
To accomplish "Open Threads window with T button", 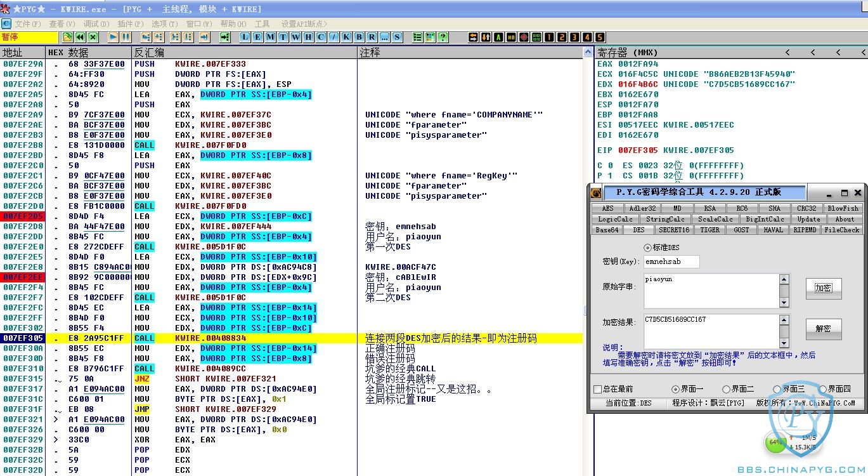I will point(283,37).
